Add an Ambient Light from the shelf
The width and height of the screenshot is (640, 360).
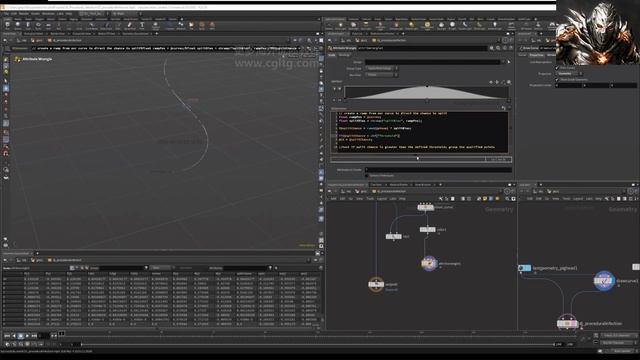pyautogui.click(x=494, y=26)
